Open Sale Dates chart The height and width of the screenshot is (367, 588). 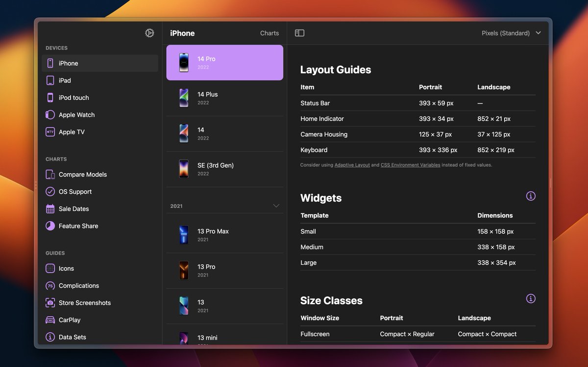click(x=100, y=209)
